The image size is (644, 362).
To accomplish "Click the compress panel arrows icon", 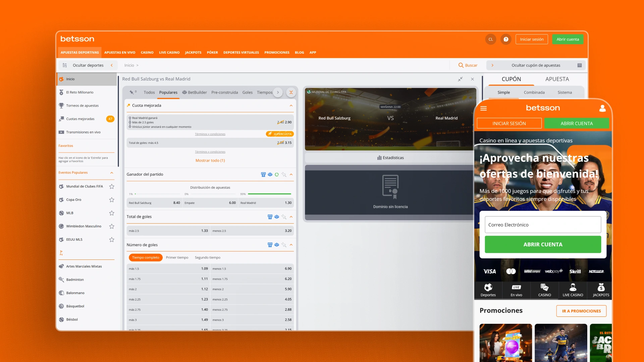I will [x=460, y=79].
